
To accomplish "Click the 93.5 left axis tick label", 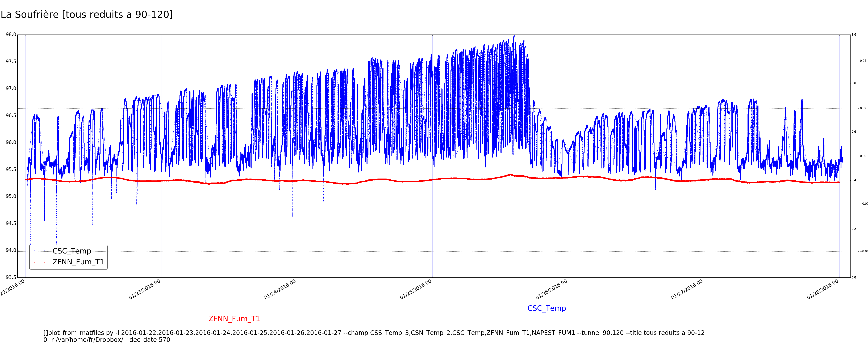I will click(x=11, y=277).
